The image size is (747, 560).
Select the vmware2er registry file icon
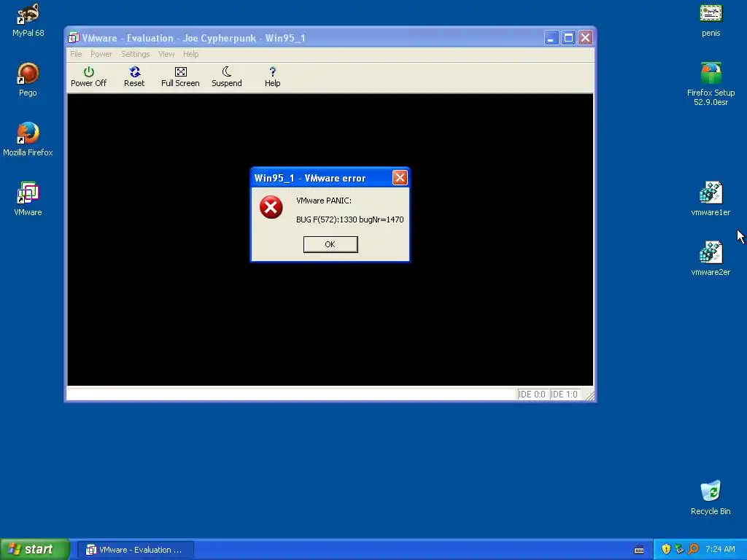click(711, 259)
